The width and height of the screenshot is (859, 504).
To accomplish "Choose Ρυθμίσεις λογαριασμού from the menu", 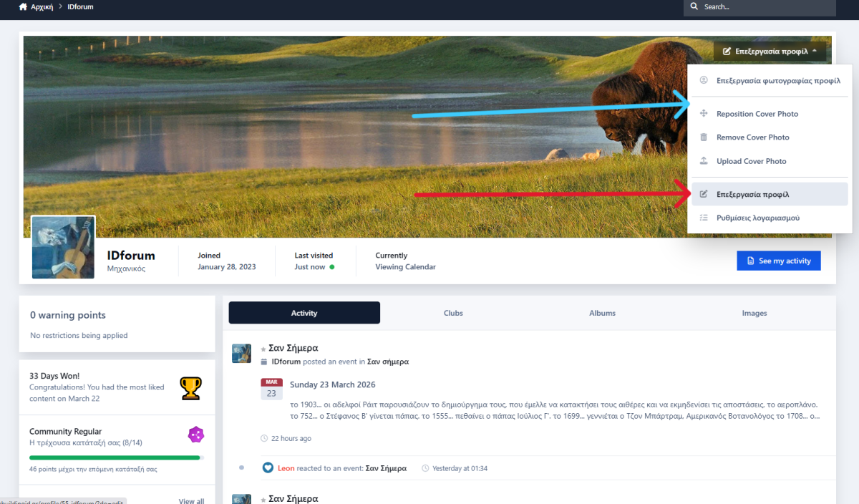I will click(757, 218).
